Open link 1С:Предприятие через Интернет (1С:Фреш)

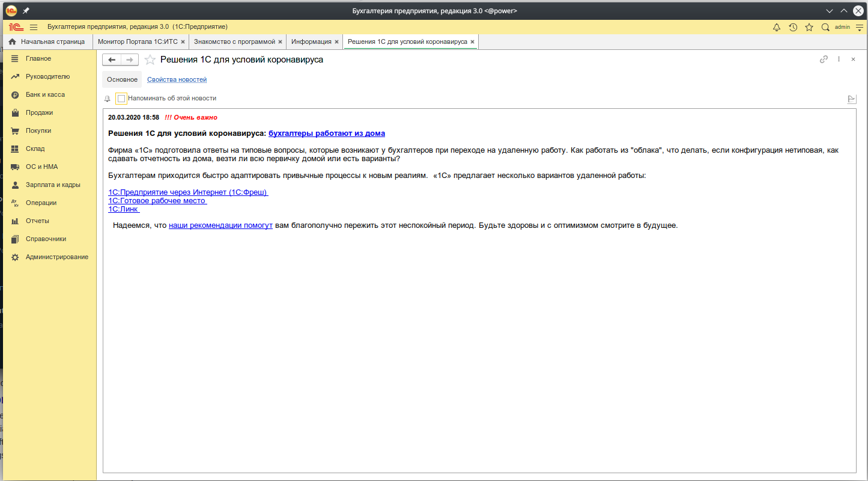click(188, 192)
